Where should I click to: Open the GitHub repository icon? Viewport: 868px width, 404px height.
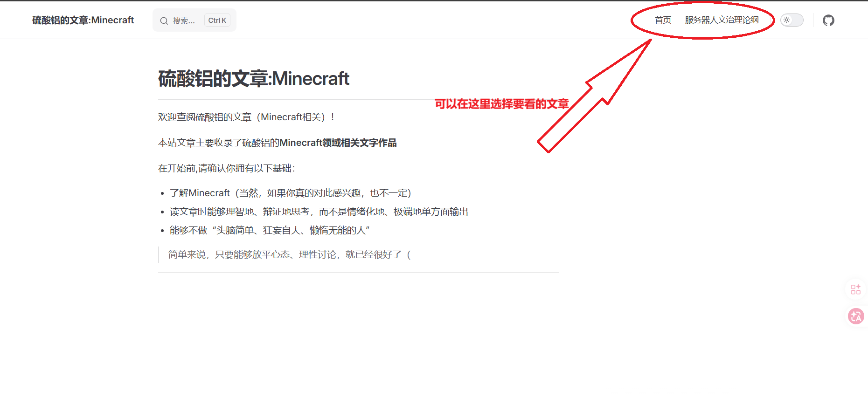pos(828,20)
